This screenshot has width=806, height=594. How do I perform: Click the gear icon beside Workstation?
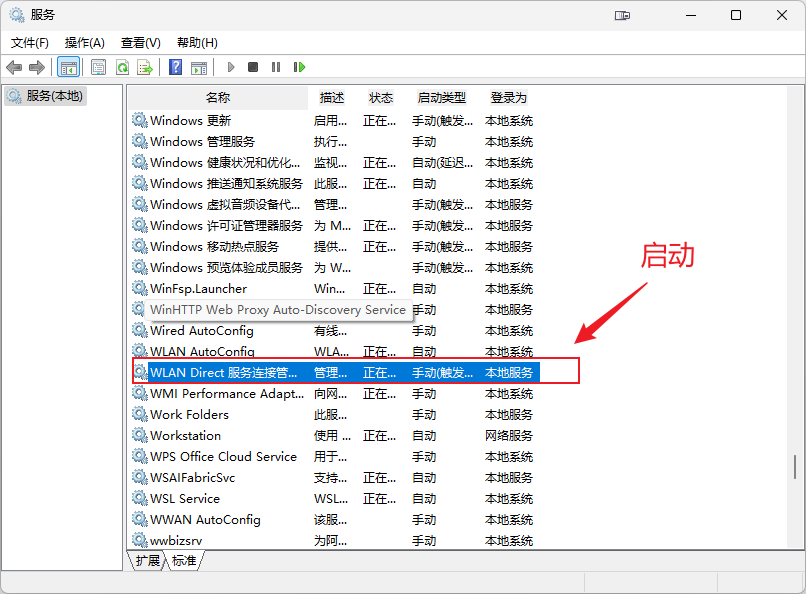[139, 435]
